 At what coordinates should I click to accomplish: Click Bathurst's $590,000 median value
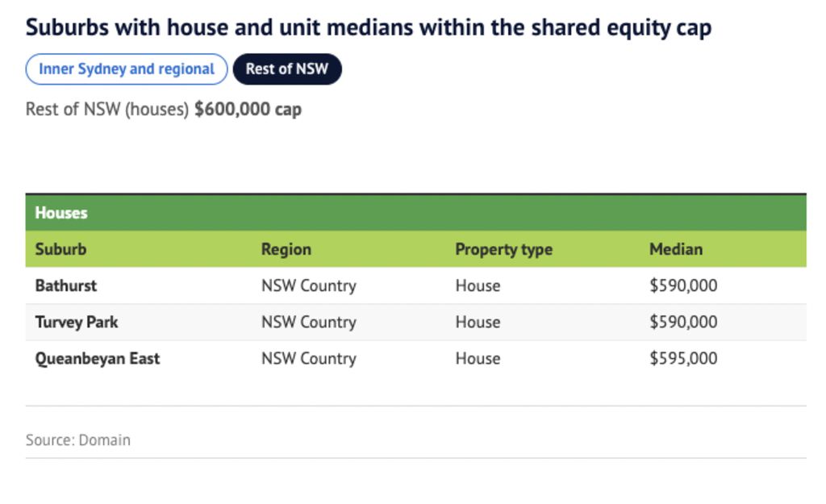pyautogui.click(x=683, y=285)
